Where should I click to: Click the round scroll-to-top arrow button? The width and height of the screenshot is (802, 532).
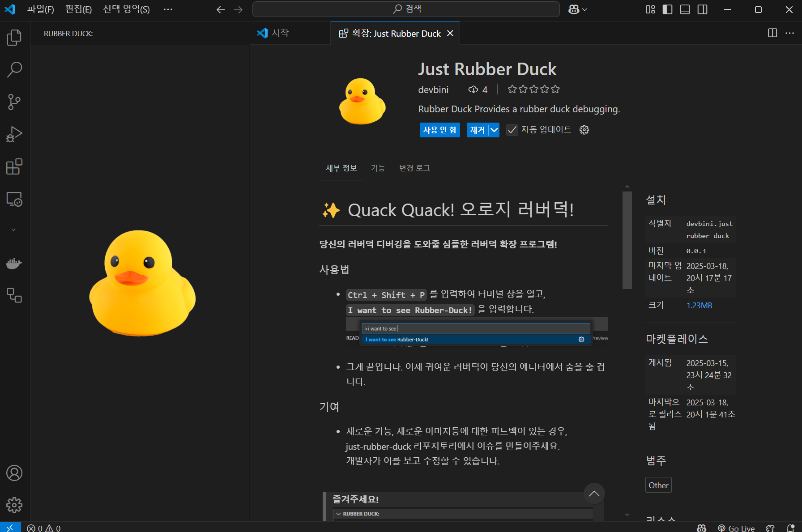tap(594, 494)
